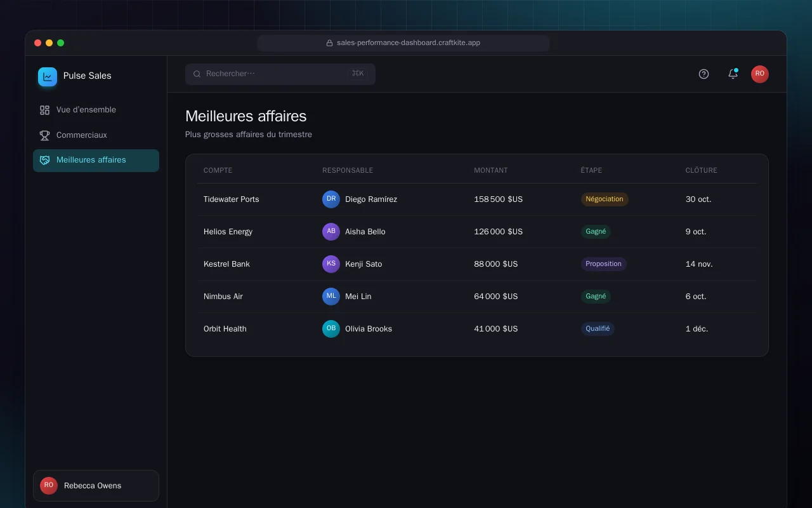The height and width of the screenshot is (508, 812).
Task: Click the Vue d'ensemble grid icon
Action: pos(44,110)
